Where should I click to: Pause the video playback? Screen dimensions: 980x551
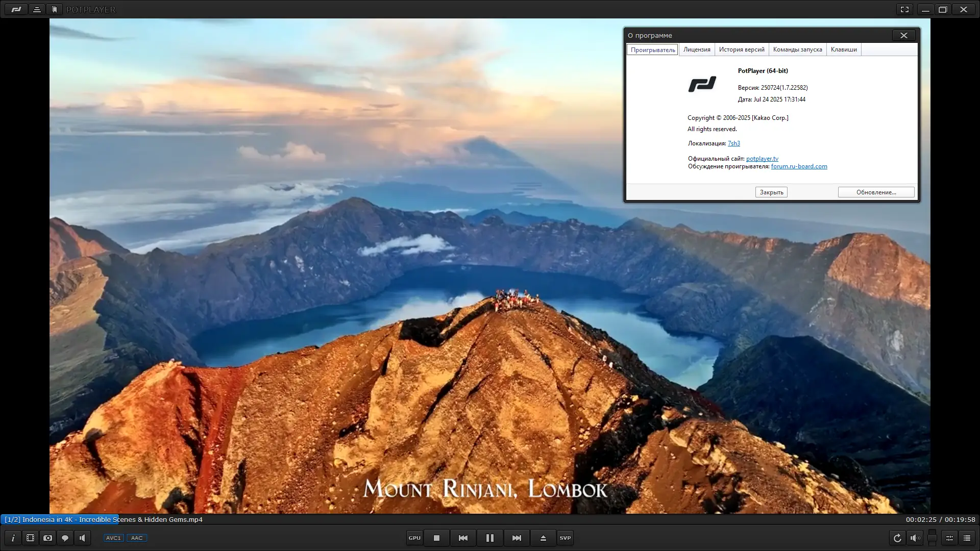pos(489,538)
